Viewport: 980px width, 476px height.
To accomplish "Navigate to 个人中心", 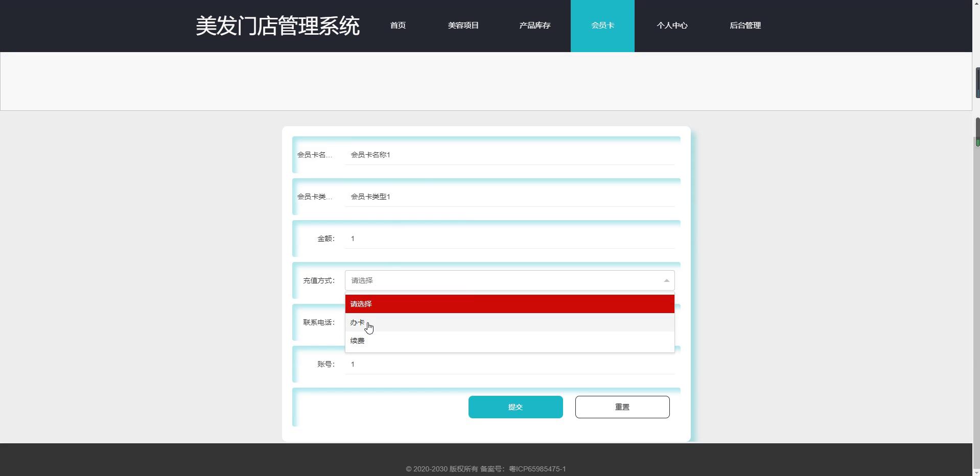I will (x=672, y=26).
